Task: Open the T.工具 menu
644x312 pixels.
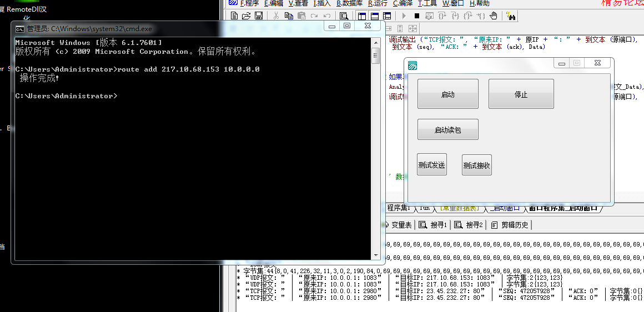Action: [427, 3]
